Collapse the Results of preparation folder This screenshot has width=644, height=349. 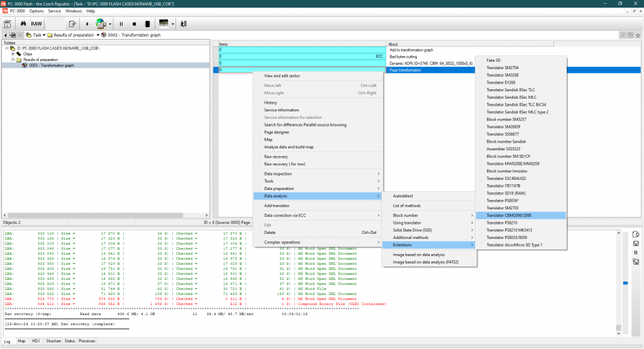coord(13,60)
